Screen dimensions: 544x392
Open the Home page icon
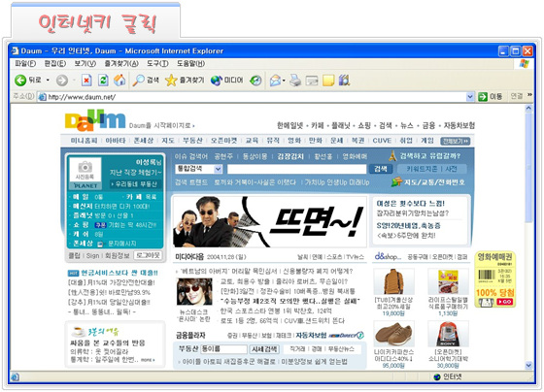tap(119, 81)
